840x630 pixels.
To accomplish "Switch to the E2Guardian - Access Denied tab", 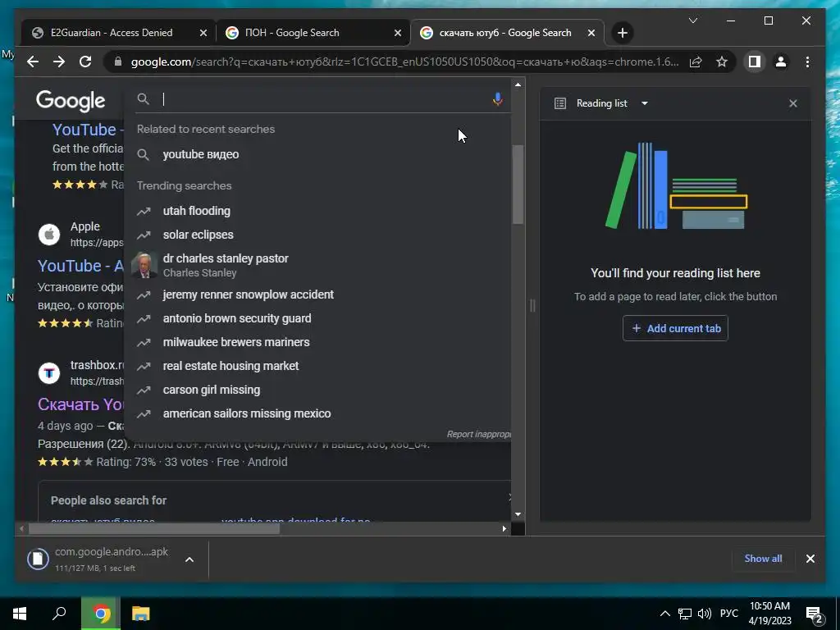I will click(x=112, y=33).
